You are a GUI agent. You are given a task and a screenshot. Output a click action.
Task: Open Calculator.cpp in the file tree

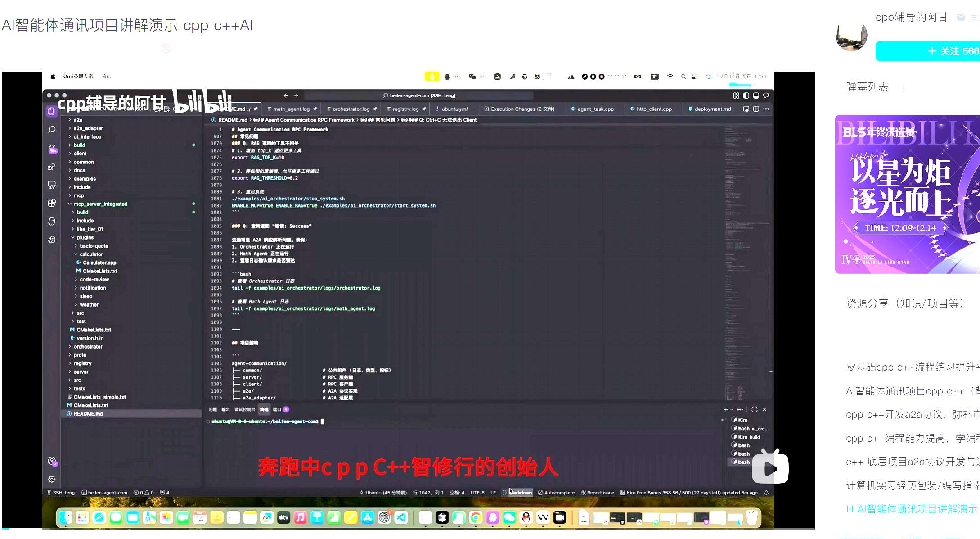(x=99, y=263)
